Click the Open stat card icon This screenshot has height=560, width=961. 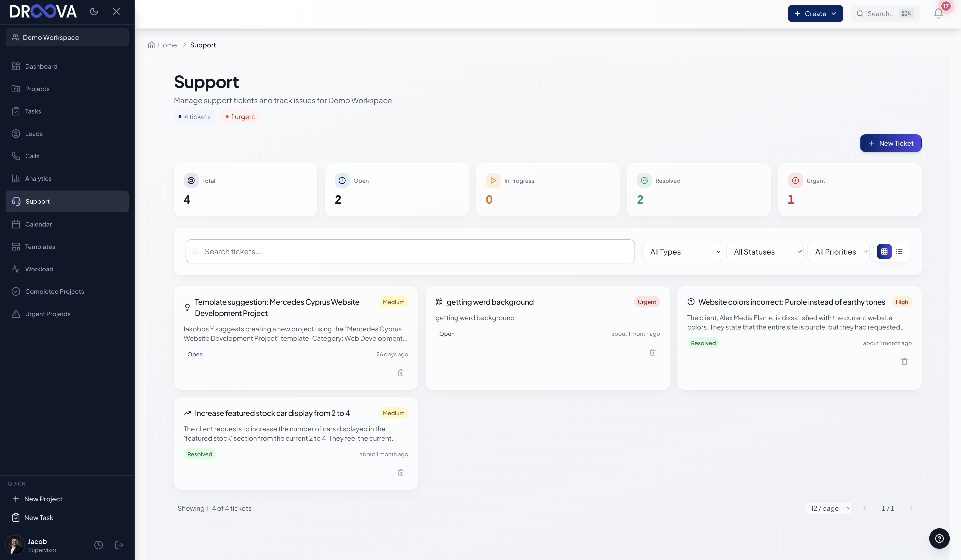point(342,181)
